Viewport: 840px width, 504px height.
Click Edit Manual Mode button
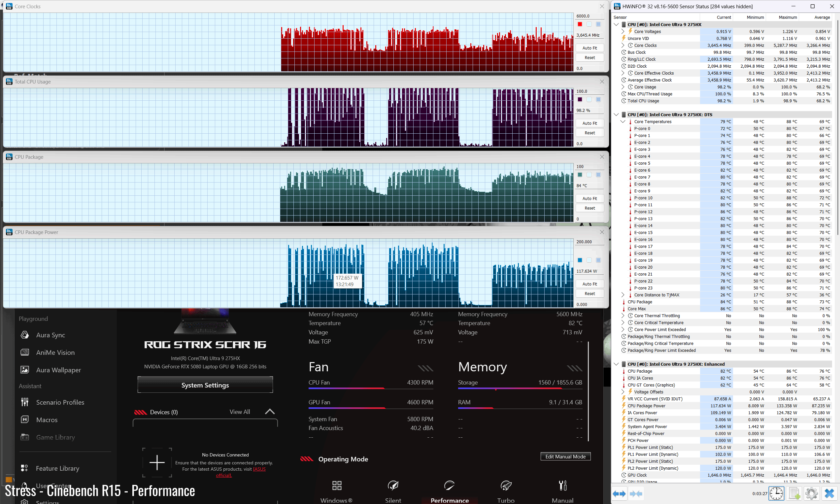565,456
